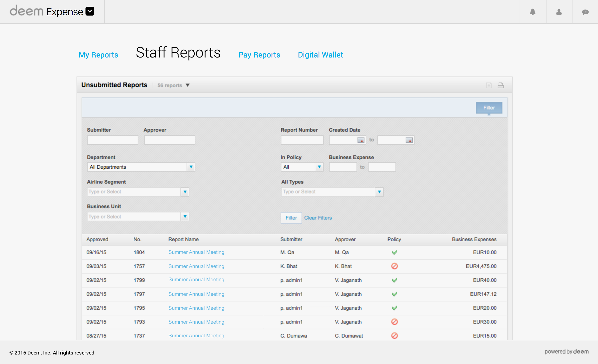
Task: Click the export download icon
Action: [489, 85]
